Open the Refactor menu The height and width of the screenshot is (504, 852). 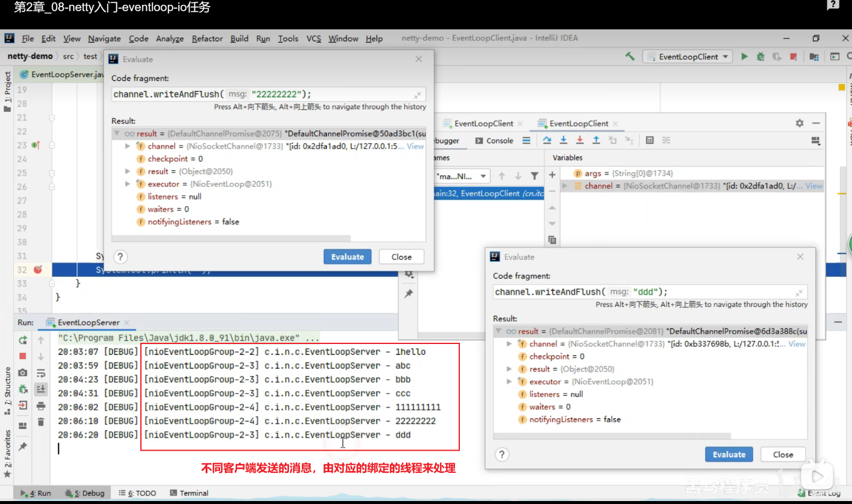coord(207,38)
